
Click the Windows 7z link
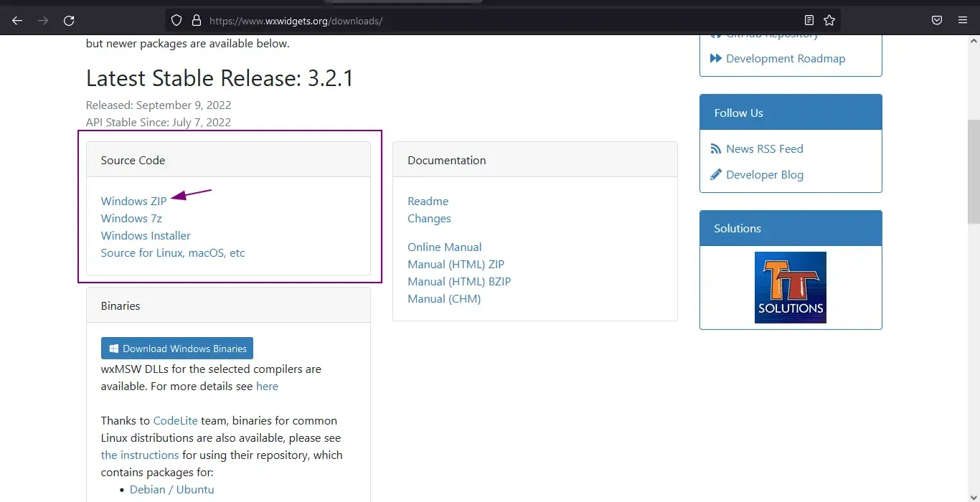click(x=131, y=219)
